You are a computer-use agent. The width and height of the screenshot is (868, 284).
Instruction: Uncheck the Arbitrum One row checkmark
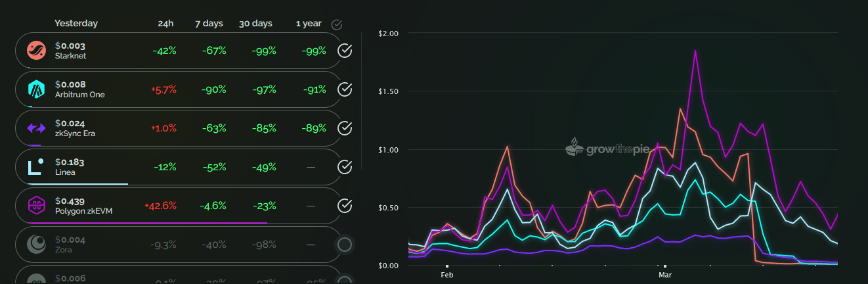tap(345, 89)
